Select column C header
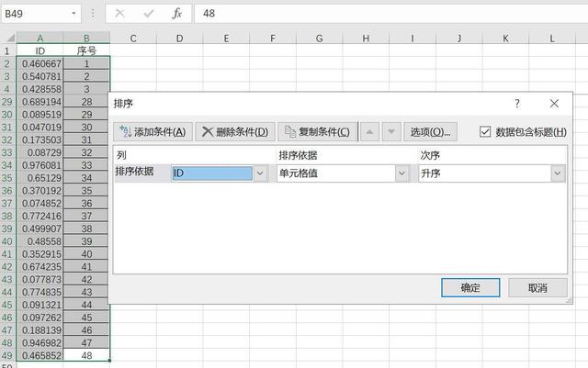This screenshot has height=368, width=588. pos(133,39)
